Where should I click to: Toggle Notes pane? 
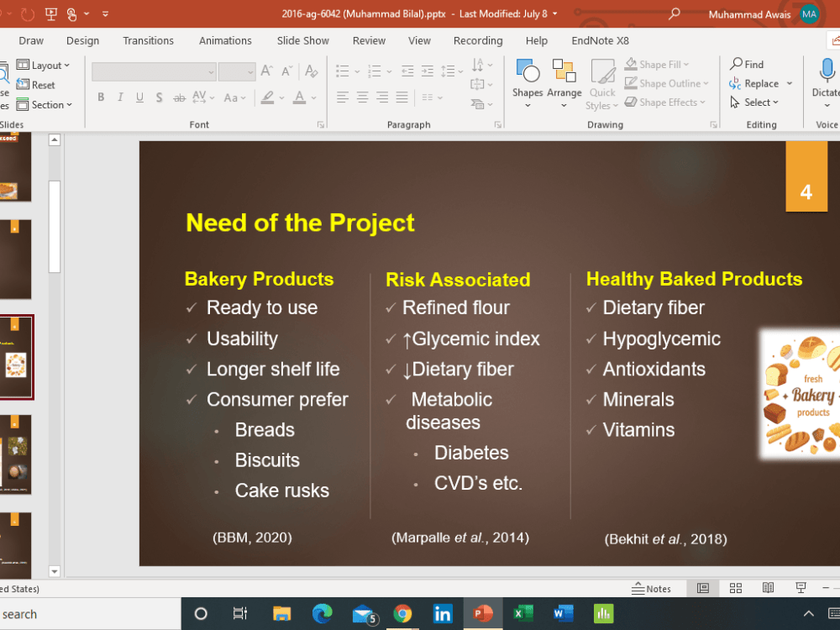tap(651, 589)
